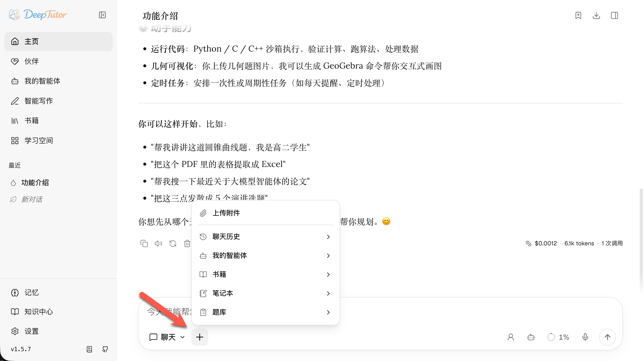Toggle the plus attachment menu button
The image size is (644, 361).
[x=199, y=337]
